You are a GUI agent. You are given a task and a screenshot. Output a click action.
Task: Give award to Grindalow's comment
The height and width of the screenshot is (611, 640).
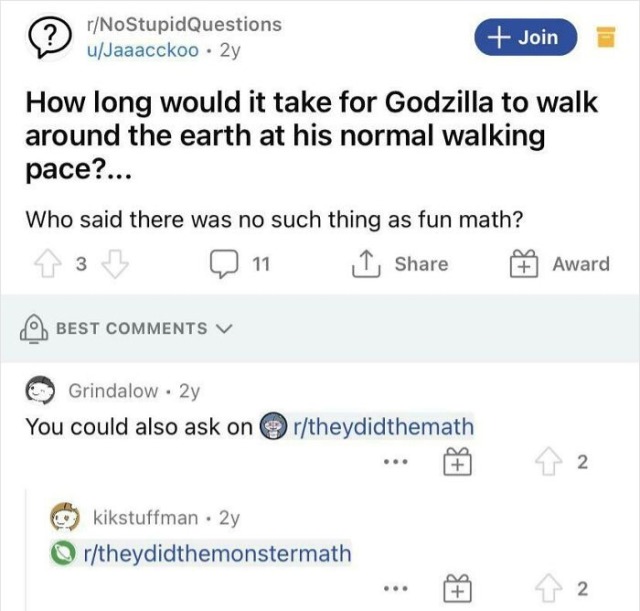(x=455, y=462)
